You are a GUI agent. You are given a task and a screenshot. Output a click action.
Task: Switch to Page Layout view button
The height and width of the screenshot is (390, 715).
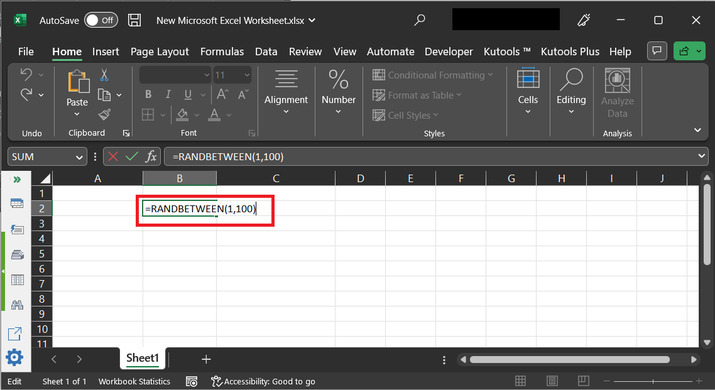pyautogui.click(x=552, y=380)
